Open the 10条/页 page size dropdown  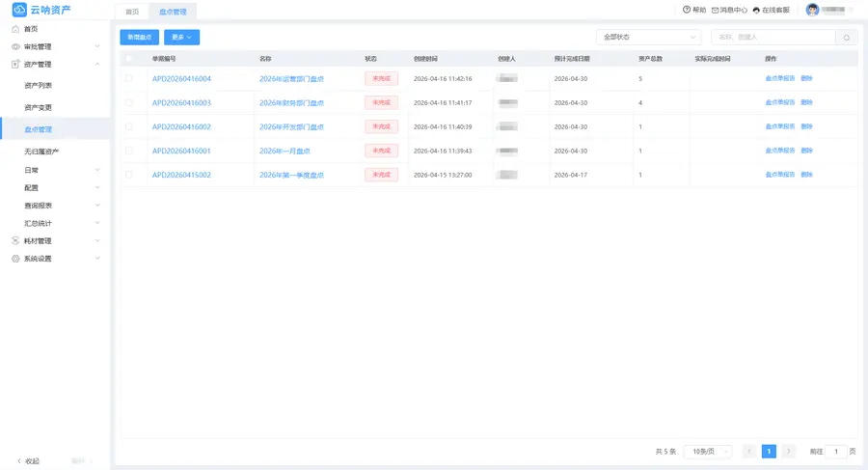[708, 451]
